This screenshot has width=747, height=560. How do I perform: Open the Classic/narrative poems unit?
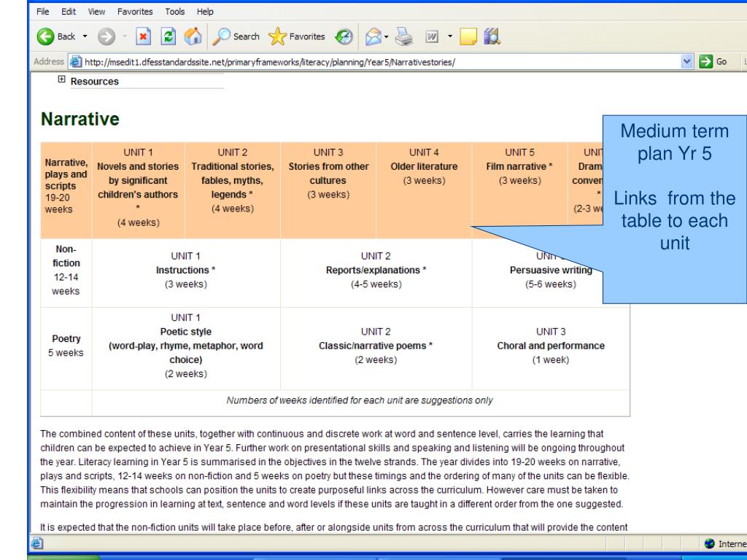(x=376, y=346)
